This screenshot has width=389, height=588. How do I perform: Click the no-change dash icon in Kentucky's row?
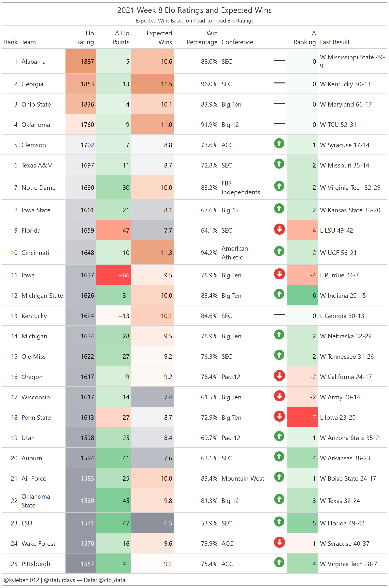(x=279, y=315)
